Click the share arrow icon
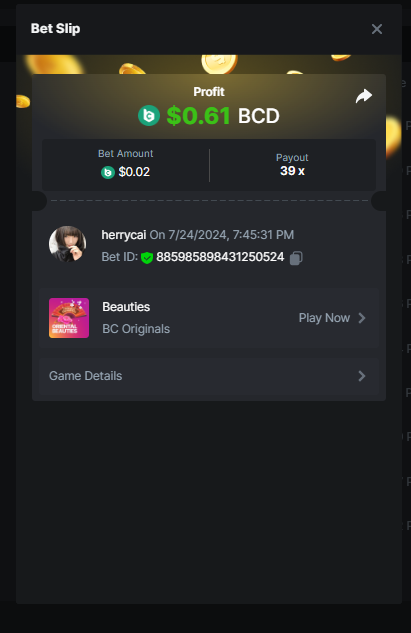The image size is (411, 633). click(x=364, y=96)
